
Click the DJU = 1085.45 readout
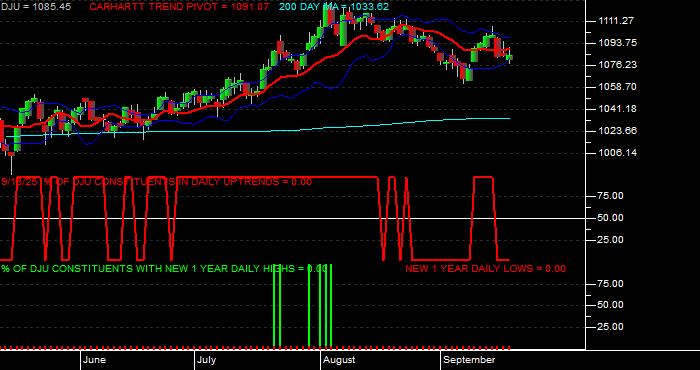tap(35, 7)
